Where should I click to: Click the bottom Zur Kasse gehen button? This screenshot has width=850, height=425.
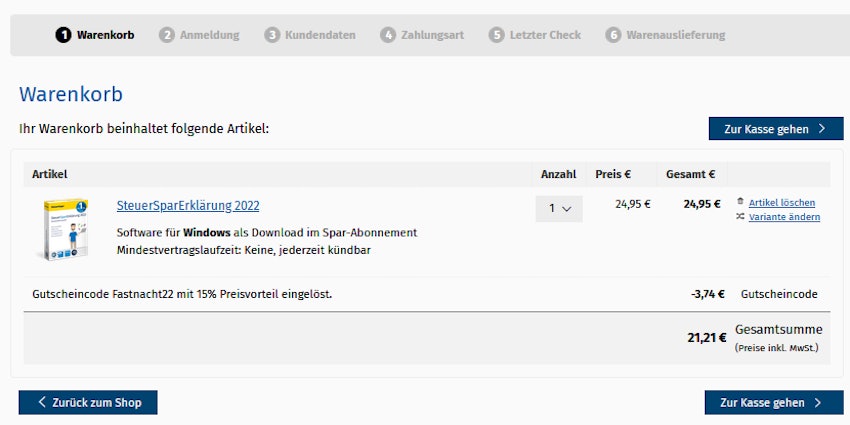pyautogui.click(x=774, y=402)
